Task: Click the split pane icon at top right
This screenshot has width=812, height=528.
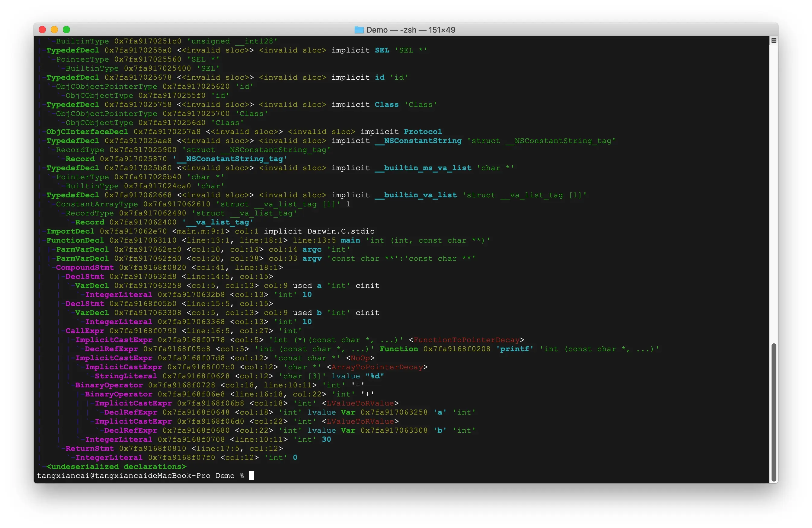Action: [774, 41]
